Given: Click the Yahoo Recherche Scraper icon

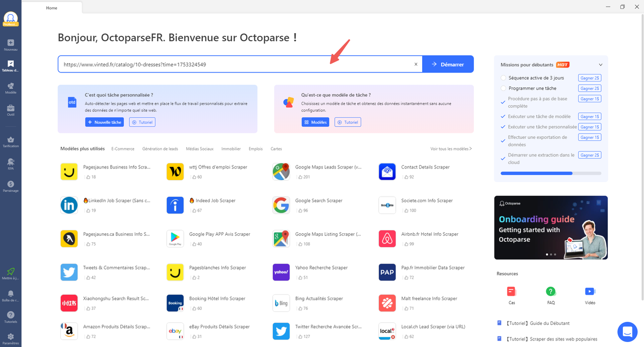Looking at the screenshot, I should click(x=281, y=272).
